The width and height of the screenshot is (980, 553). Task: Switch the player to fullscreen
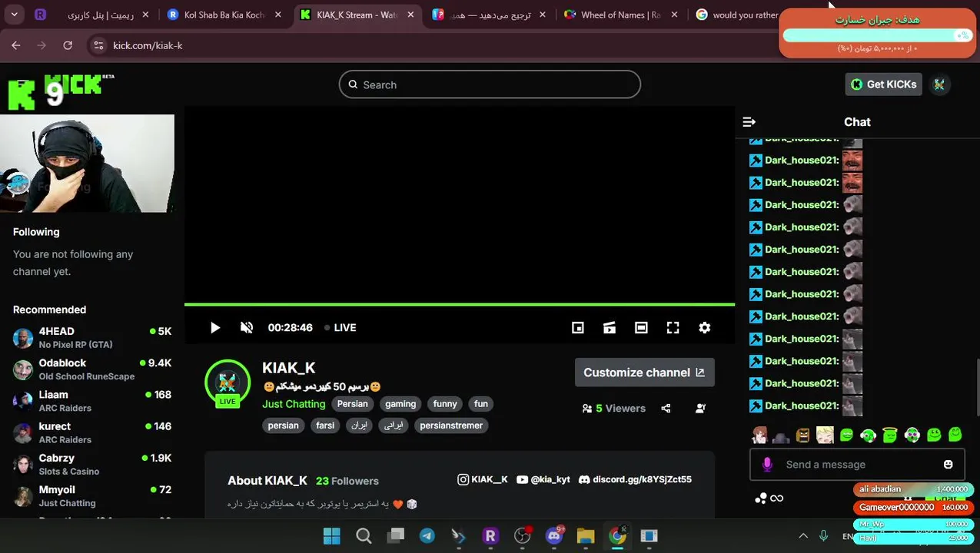[673, 328]
